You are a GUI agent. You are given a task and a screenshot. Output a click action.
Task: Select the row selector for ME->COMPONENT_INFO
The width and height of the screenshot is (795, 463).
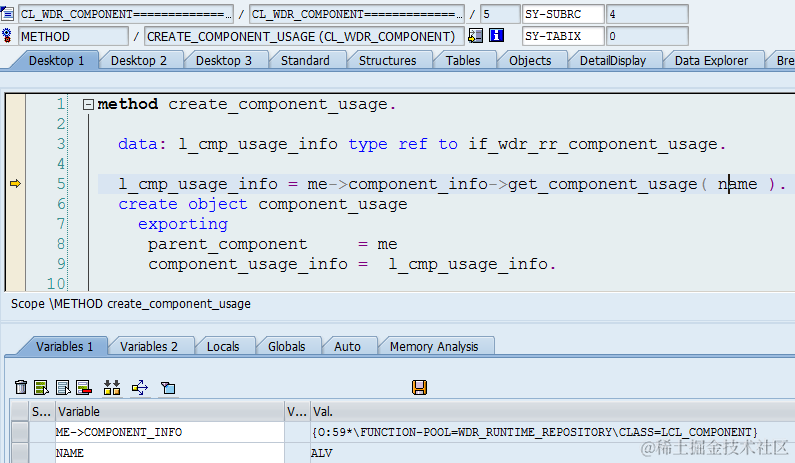tap(20, 432)
